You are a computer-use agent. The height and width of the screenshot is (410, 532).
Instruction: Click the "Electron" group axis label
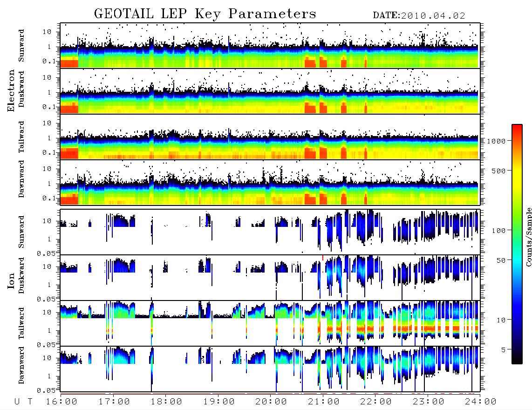point(11,91)
